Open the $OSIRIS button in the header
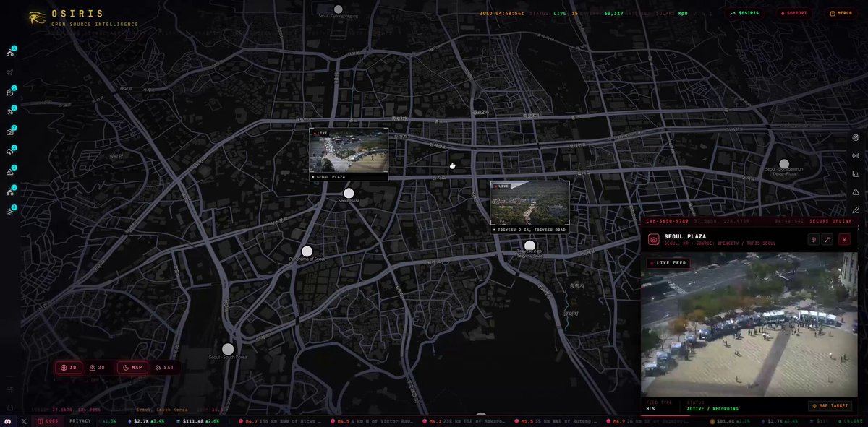This screenshot has width=868, height=427. pyautogui.click(x=744, y=13)
